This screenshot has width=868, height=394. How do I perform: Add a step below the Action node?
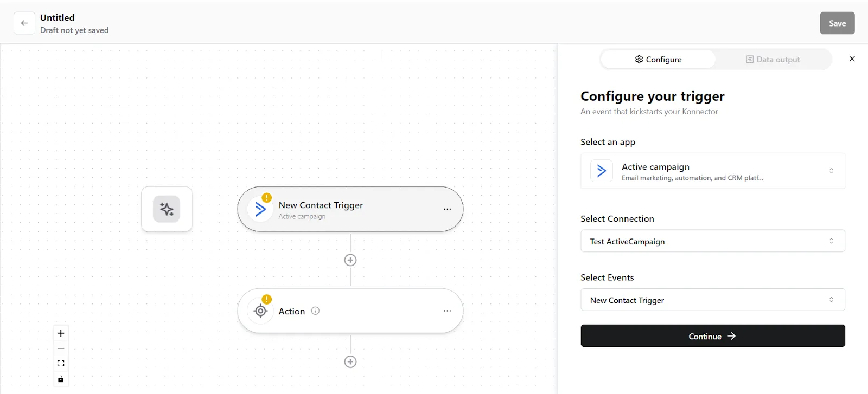point(350,362)
